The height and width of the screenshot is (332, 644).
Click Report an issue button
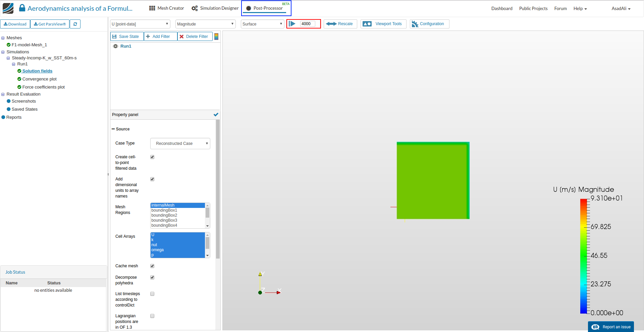coord(611,327)
